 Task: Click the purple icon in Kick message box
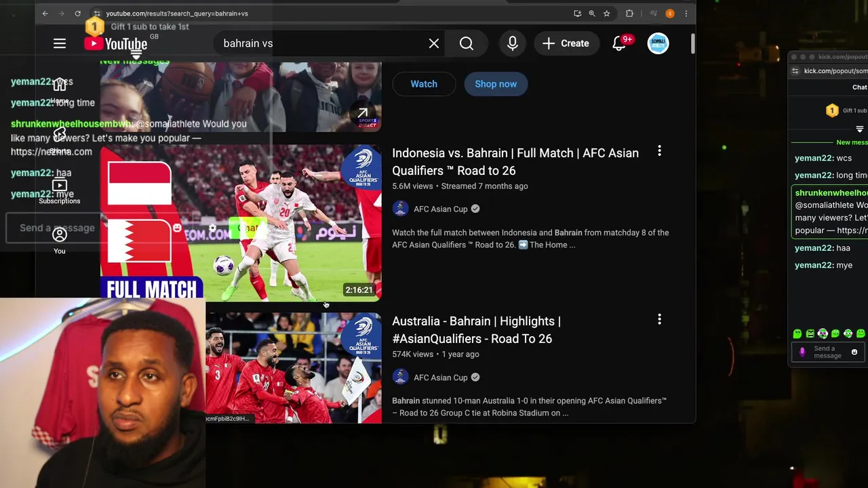point(802,352)
